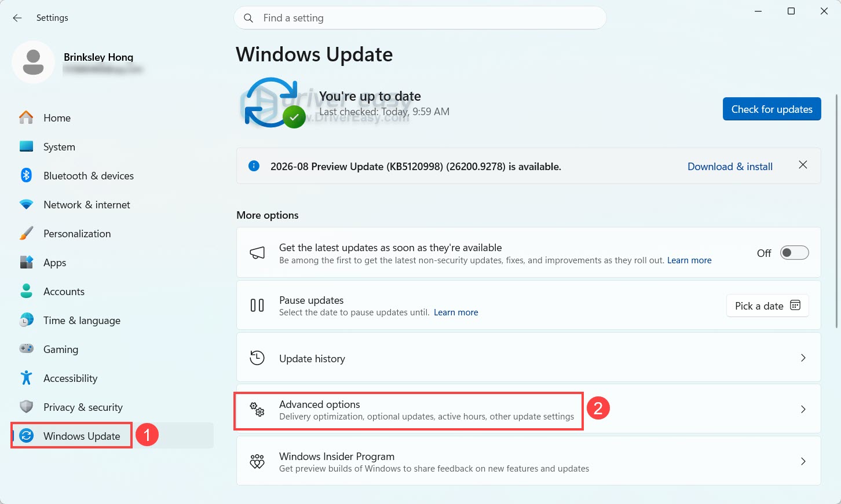
Task: Expand Update history chevron
Action: [803, 358]
